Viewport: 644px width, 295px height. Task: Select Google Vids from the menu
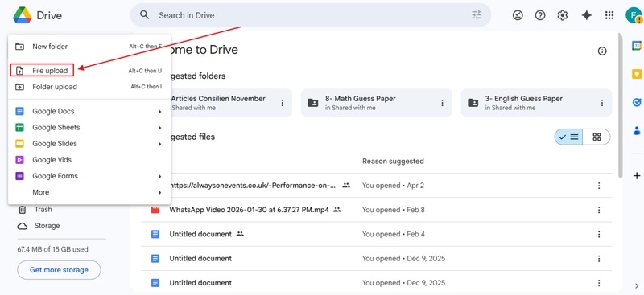[x=89, y=160]
